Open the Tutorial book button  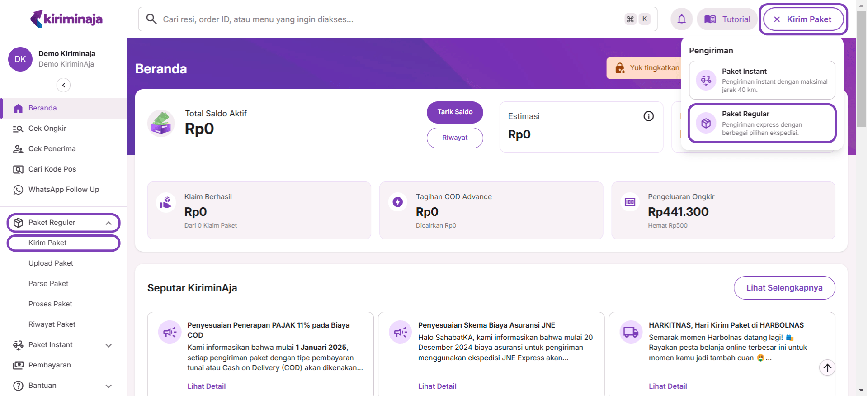727,19
